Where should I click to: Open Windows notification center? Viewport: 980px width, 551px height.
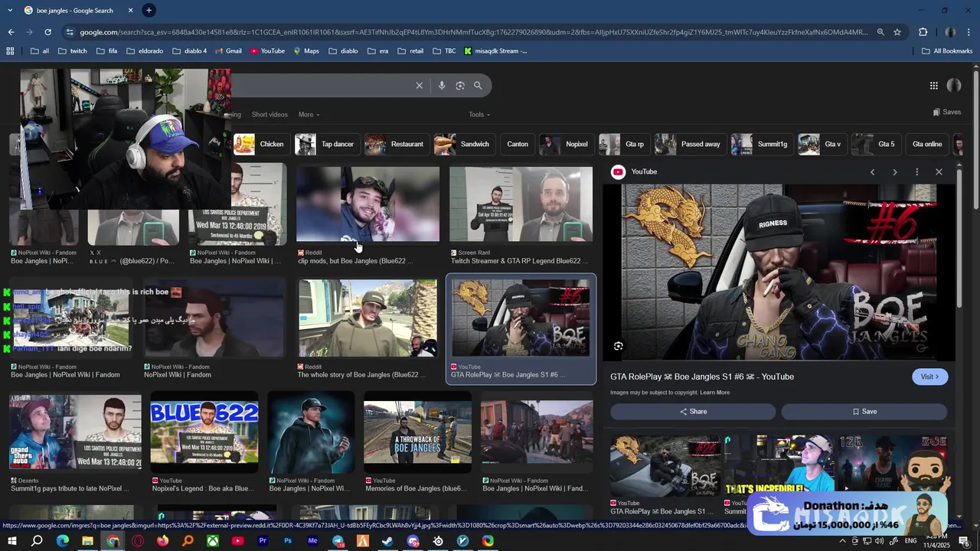tap(964, 541)
